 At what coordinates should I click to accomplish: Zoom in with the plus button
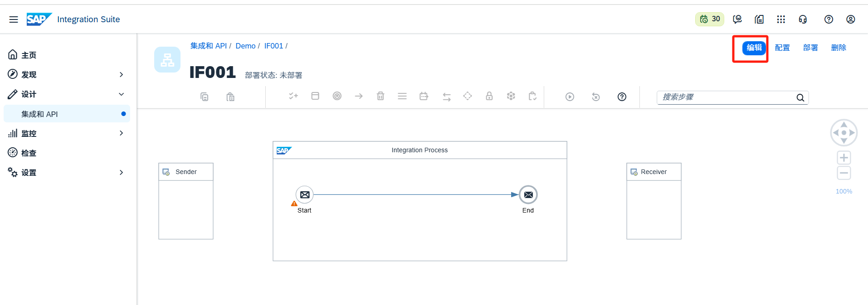[844, 158]
